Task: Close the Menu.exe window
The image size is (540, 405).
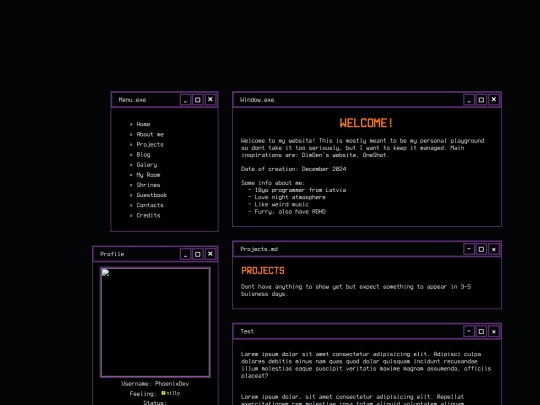Action: point(210,100)
